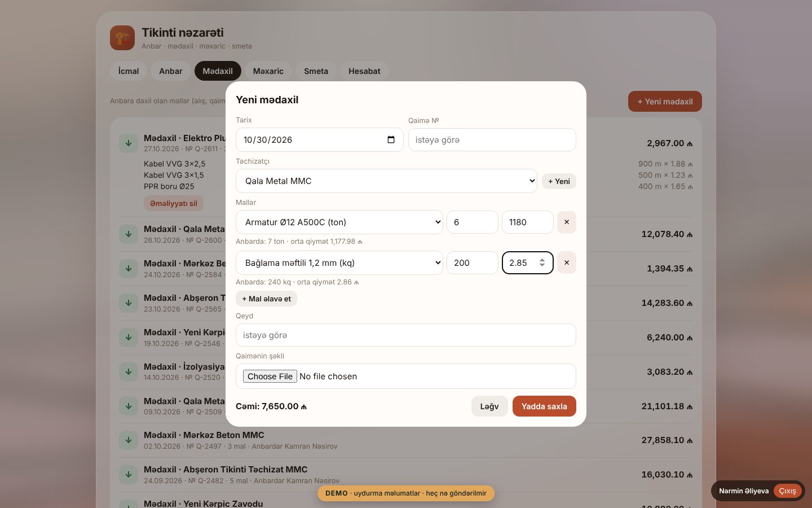Open the Təchizatçı supplier dropdown
The image size is (812, 508).
click(x=386, y=181)
